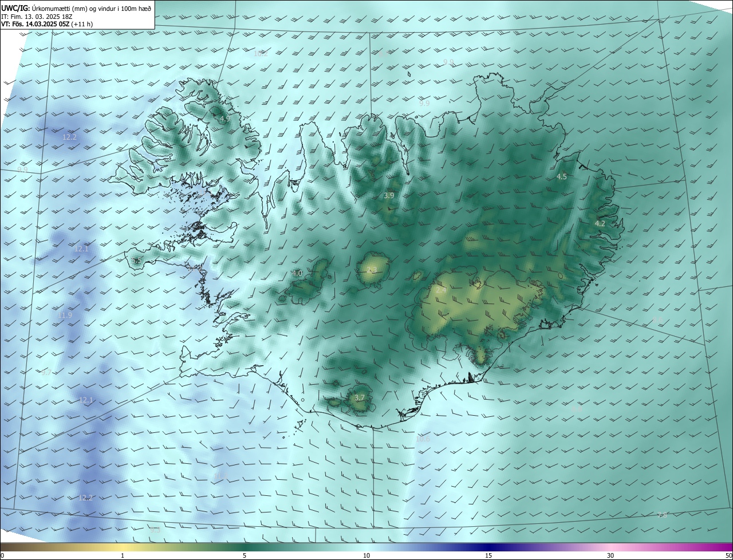The image size is (733, 560).
Task: Click the 4.2 value on the east coast
Action: [x=600, y=223]
